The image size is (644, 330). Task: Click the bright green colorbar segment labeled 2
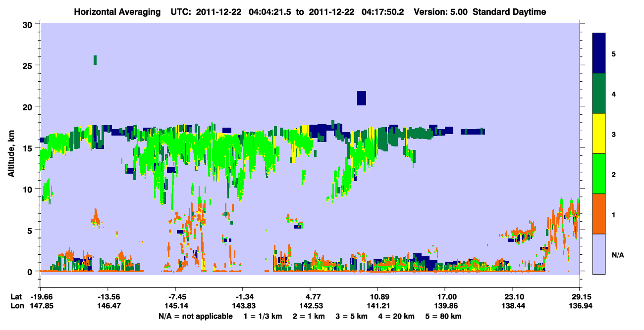(x=599, y=174)
